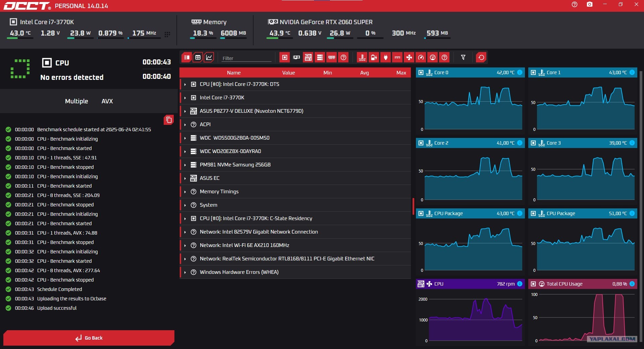The image size is (644, 349).
Task: Open the help icon in title bar
Action: [575, 4]
